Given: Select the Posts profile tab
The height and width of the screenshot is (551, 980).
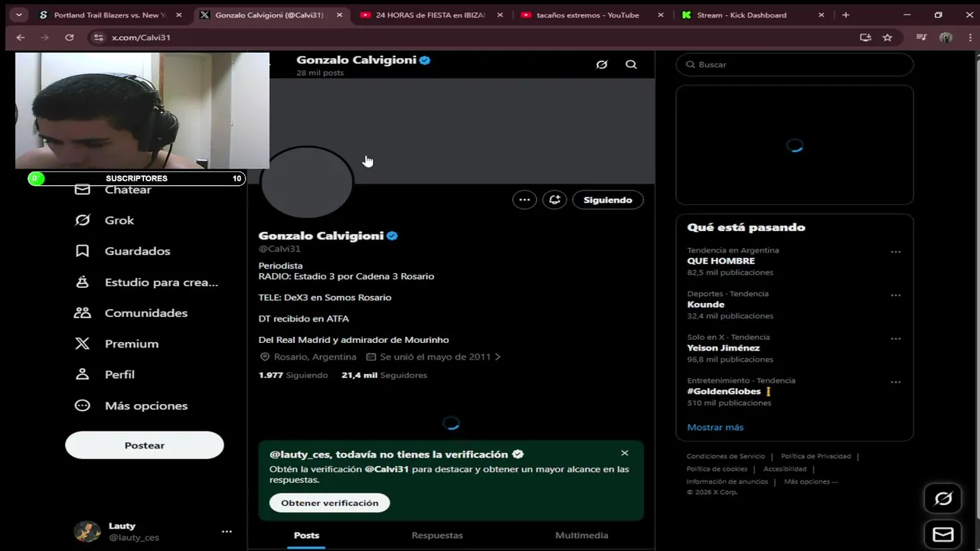Looking at the screenshot, I should pos(306,535).
